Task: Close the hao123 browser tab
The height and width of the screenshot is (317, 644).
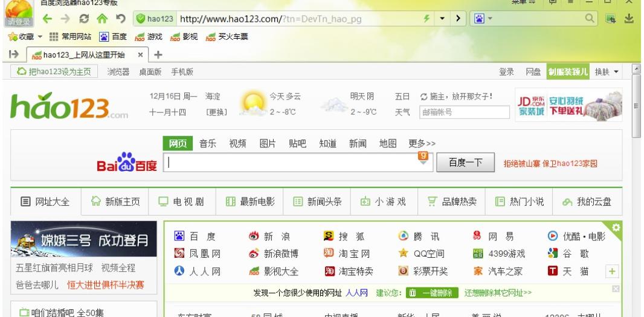Action: (x=140, y=54)
